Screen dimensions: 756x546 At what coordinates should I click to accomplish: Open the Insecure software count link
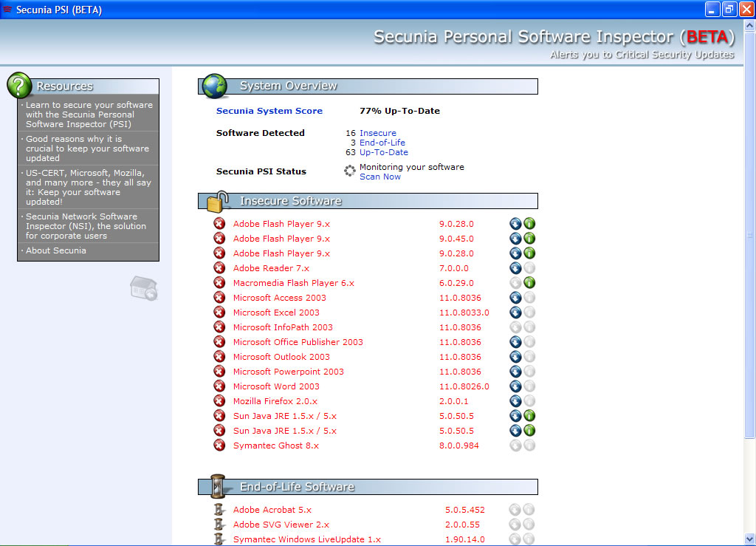pos(377,133)
